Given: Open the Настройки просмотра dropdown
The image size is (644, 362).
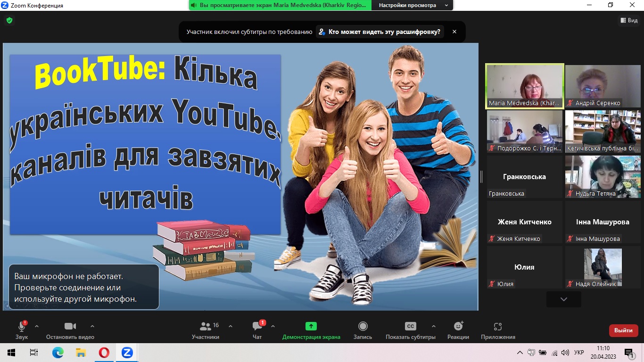Looking at the screenshot, I should click(412, 5).
